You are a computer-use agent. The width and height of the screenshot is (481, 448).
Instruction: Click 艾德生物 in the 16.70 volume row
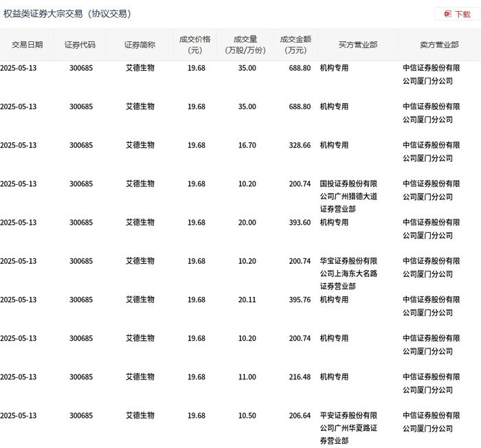[140, 145]
